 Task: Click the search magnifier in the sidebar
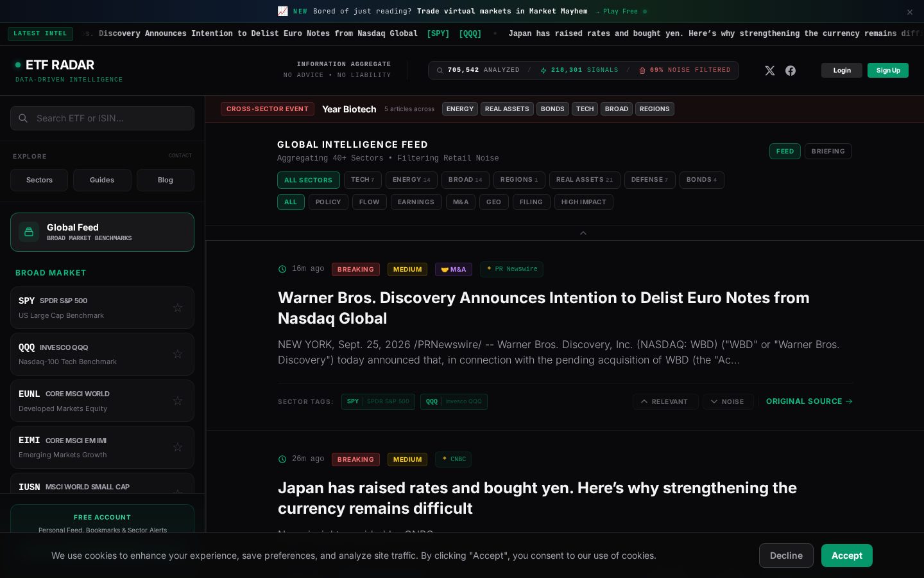23,118
